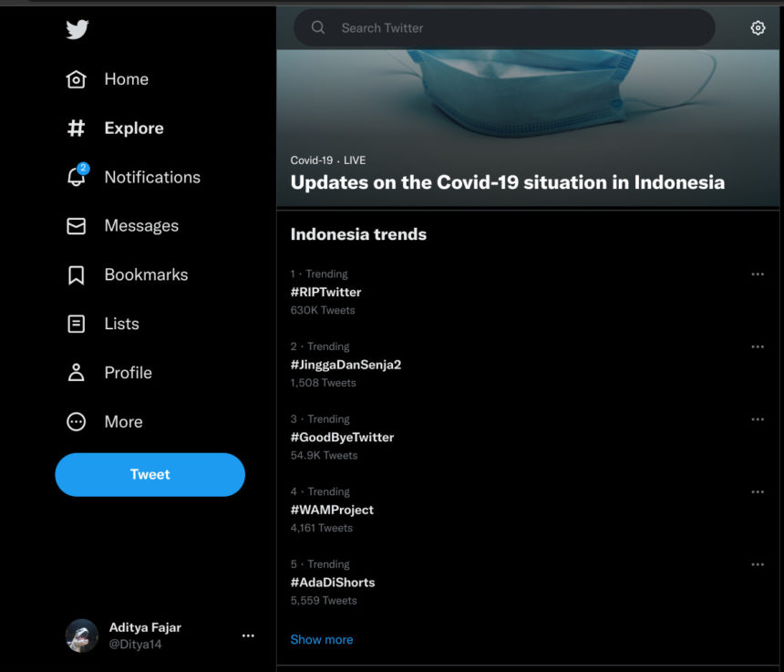Click the Show more link

coord(322,639)
